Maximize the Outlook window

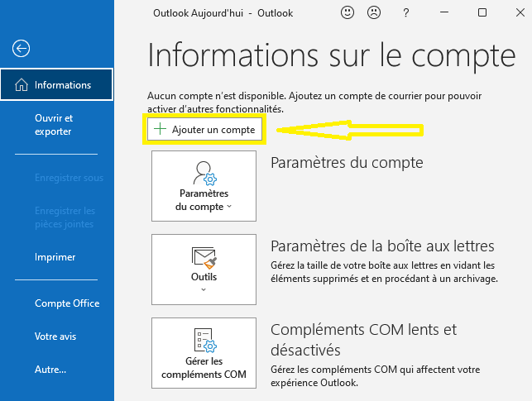point(482,13)
